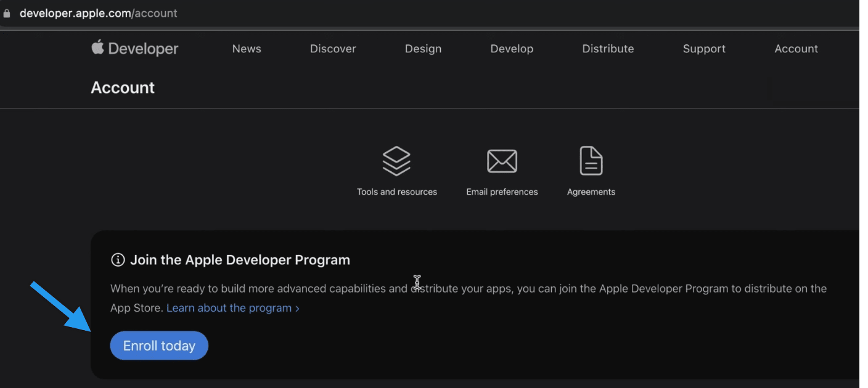Screen dimensions: 868x388
Task: Click the lock icon in the address bar
Action: tap(7, 13)
